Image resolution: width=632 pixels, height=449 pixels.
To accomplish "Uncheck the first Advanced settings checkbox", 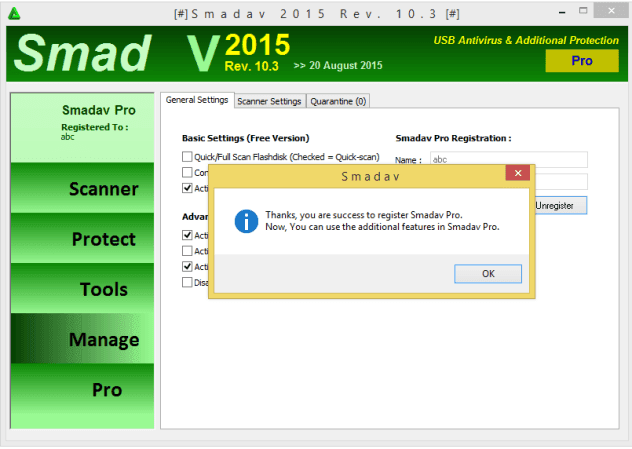I will point(187,235).
